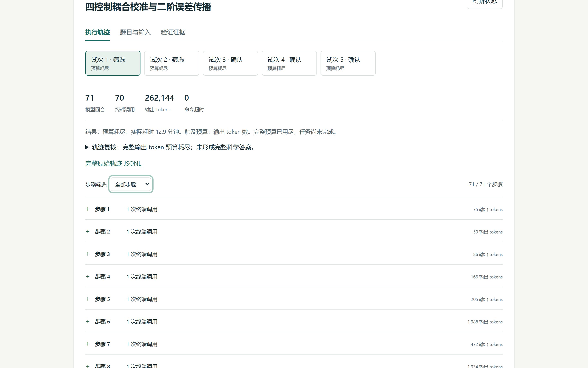
Task: Click the 86 输出 tokens value
Action: pyautogui.click(x=488, y=254)
